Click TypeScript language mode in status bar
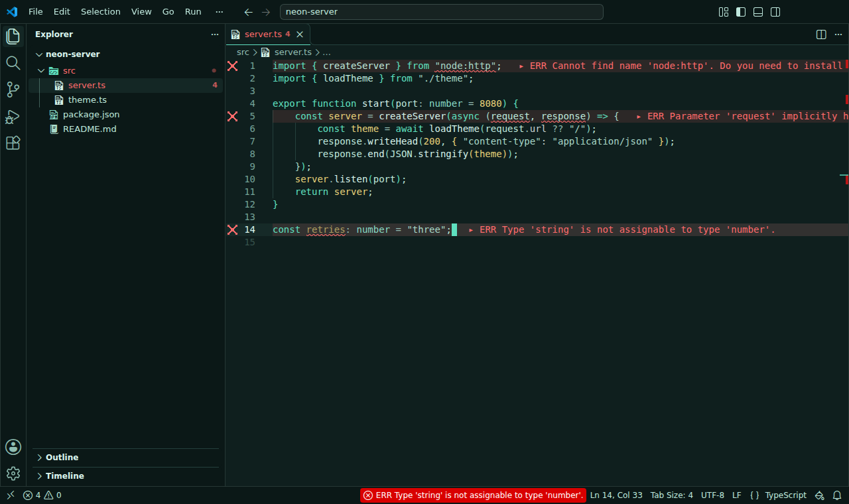849x504 pixels. click(x=786, y=495)
